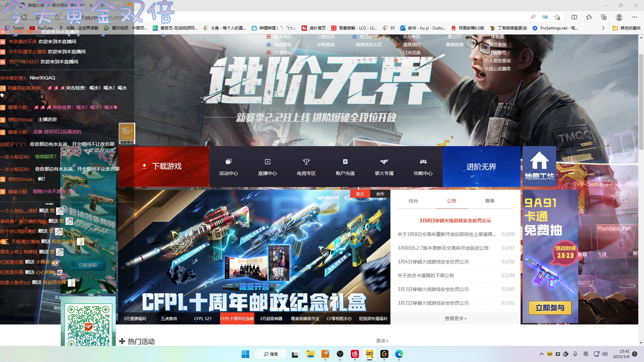Open 直播中心 live center icon
Screen dimensions: 644x362
pyautogui.click(x=267, y=167)
